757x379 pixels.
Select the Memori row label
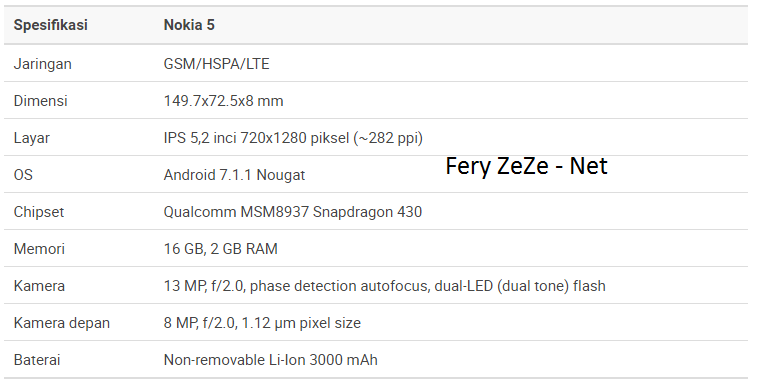(39, 249)
